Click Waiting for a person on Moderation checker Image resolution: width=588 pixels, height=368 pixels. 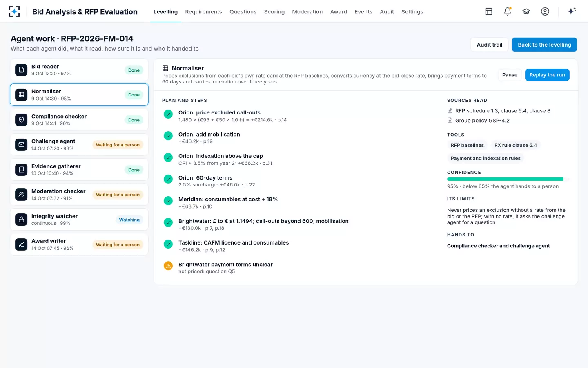[x=118, y=195]
